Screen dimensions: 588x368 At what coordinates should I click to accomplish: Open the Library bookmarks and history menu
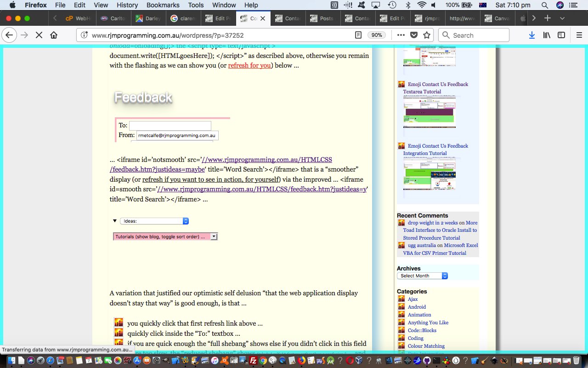(x=547, y=35)
